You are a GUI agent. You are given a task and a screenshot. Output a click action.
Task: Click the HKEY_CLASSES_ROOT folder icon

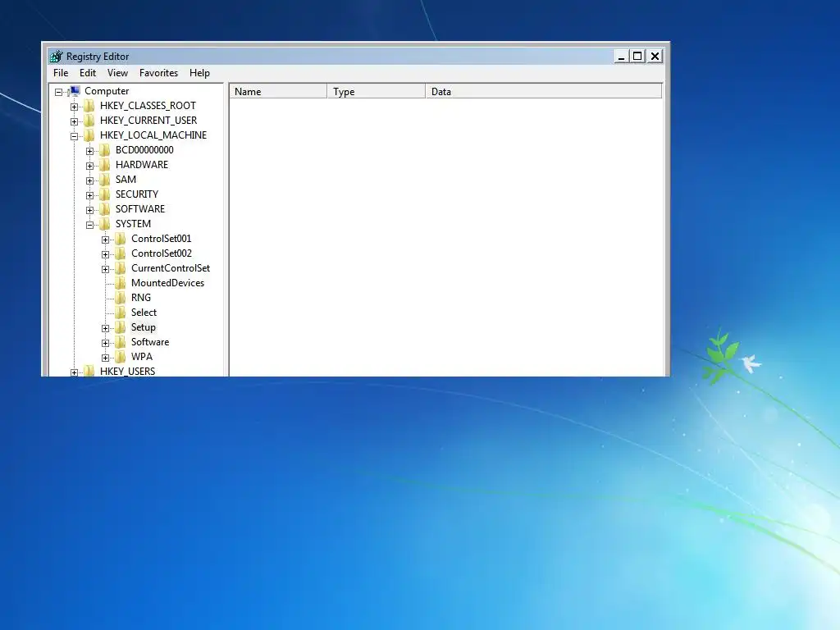(89, 106)
